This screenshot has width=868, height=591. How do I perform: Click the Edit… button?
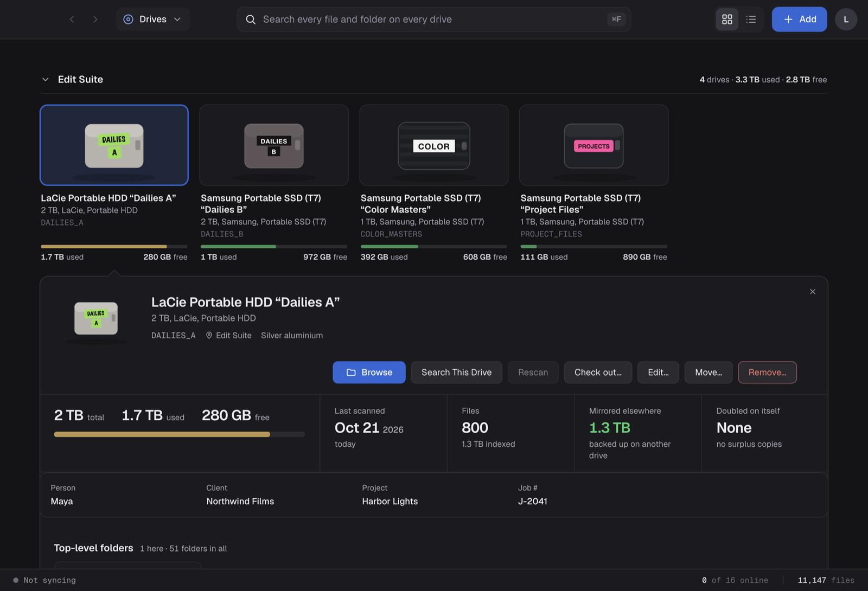tap(658, 372)
